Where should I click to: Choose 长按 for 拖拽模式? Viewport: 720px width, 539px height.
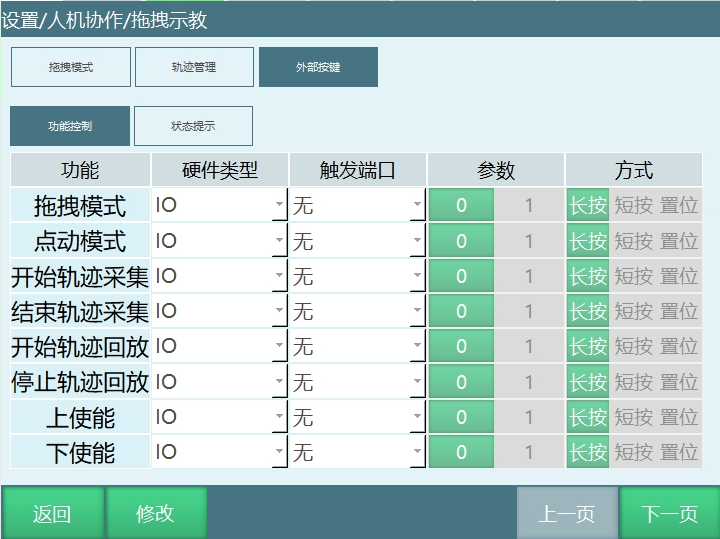click(x=588, y=205)
